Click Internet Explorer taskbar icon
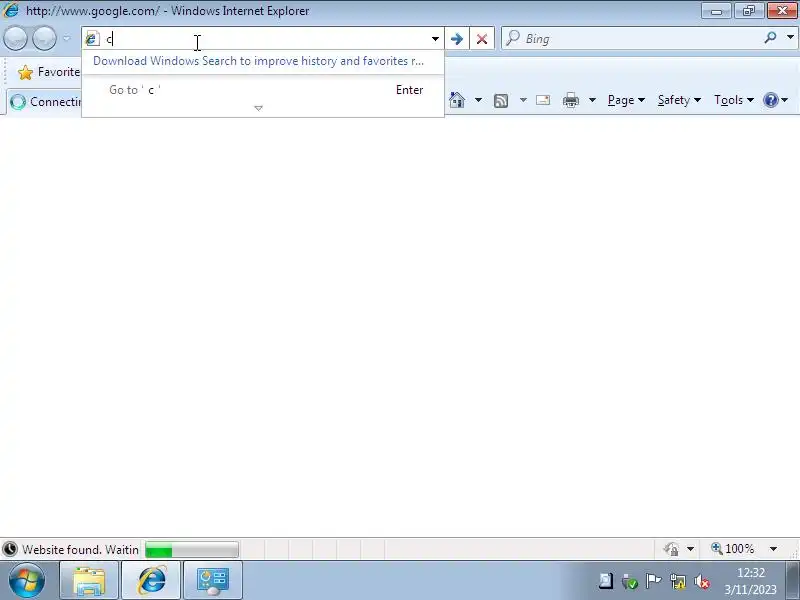The image size is (800, 600). [x=151, y=580]
